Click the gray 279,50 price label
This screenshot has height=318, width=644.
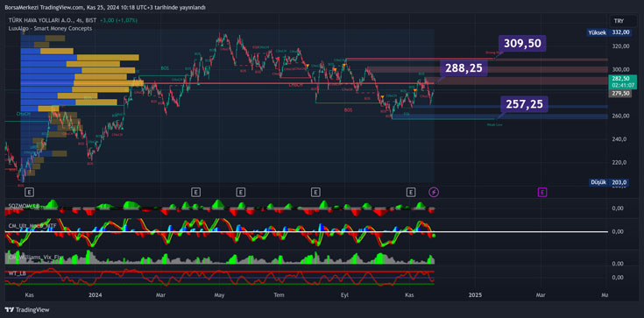[620, 94]
